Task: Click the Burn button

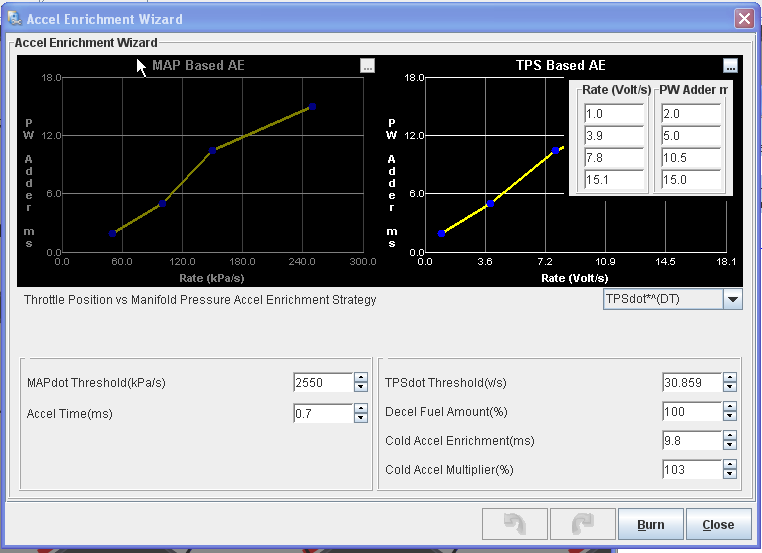Action: tap(649, 524)
